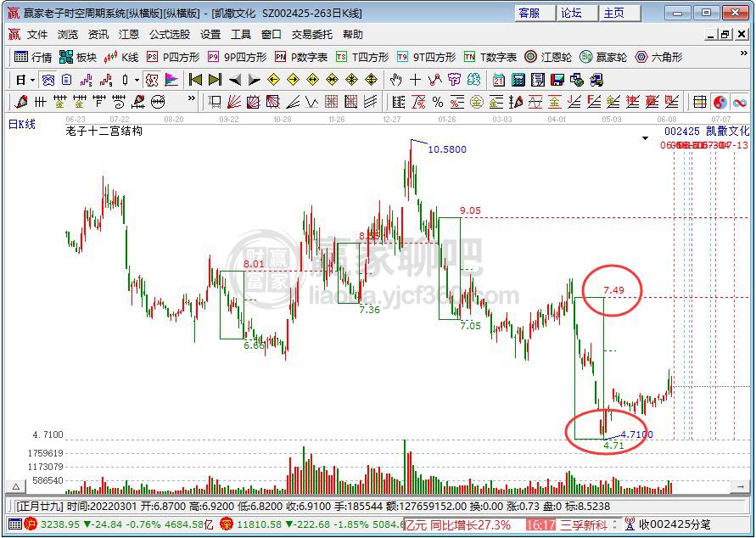Open the 日 period dropdown arrow

click(x=32, y=80)
